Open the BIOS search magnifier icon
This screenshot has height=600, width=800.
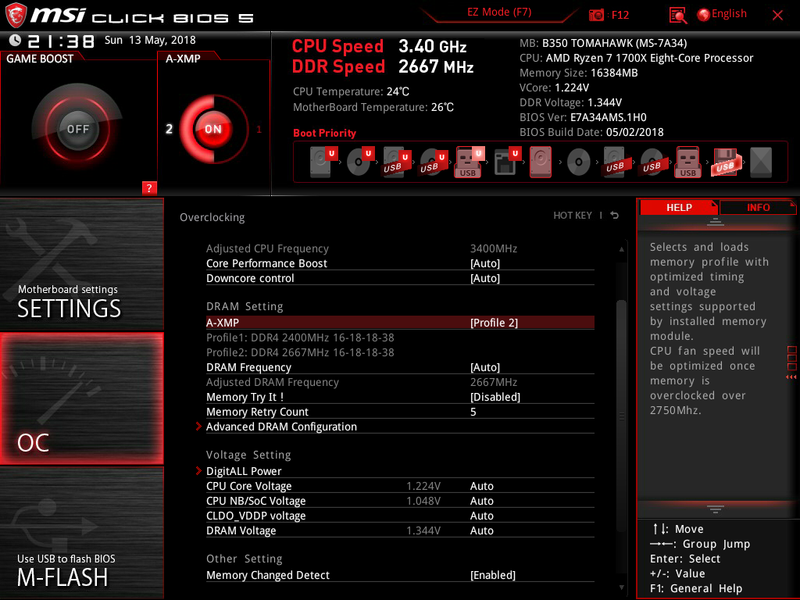[678, 15]
